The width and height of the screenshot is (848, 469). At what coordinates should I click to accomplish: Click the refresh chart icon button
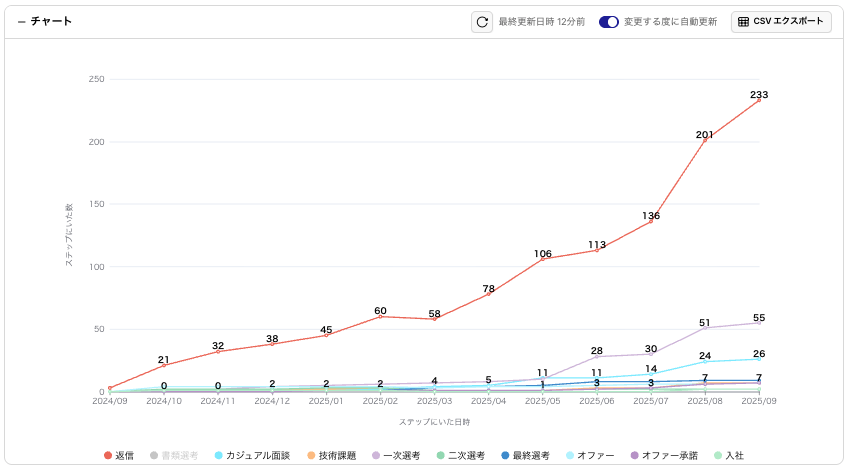click(482, 22)
